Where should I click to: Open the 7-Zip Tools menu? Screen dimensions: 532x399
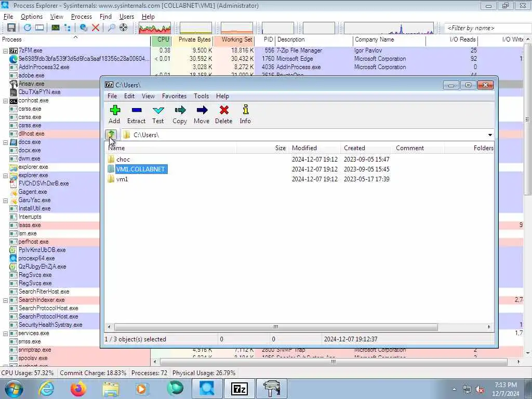pyautogui.click(x=201, y=96)
